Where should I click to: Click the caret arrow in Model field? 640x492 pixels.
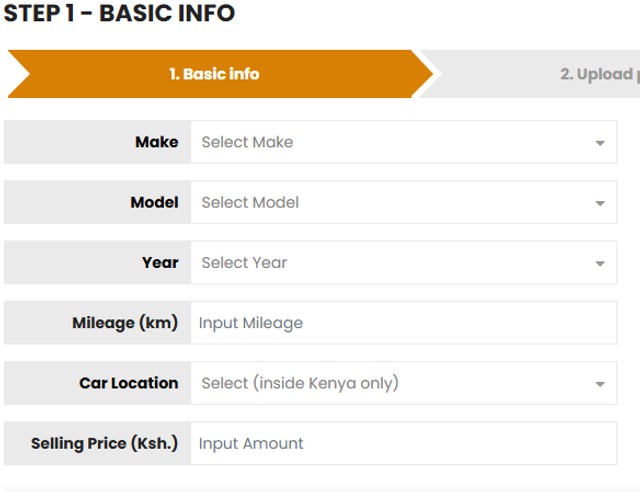pyautogui.click(x=600, y=203)
